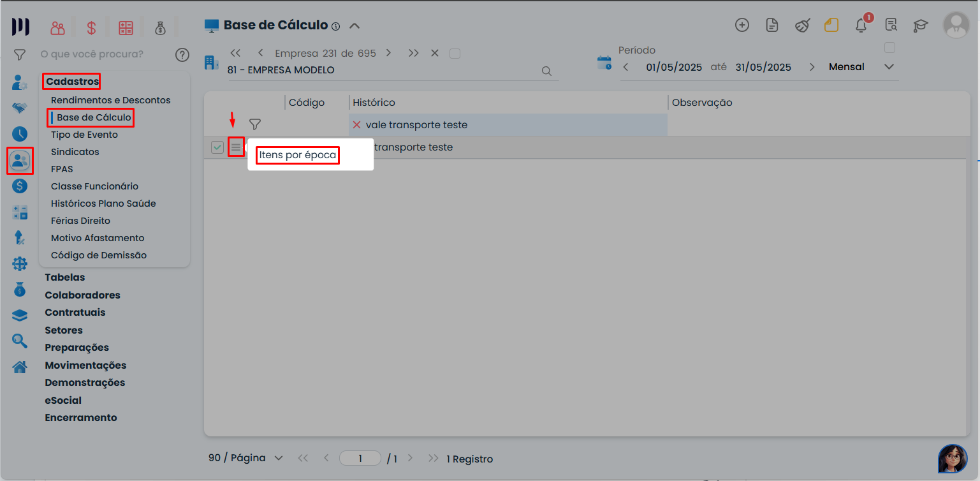Click the page number input field

(360, 458)
